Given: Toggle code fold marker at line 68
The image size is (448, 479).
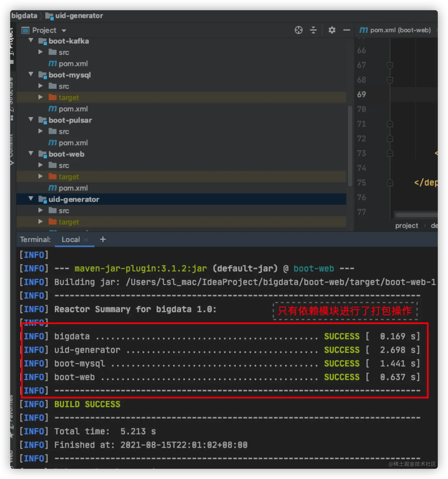Looking at the screenshot, I should (x=390, y=80).
